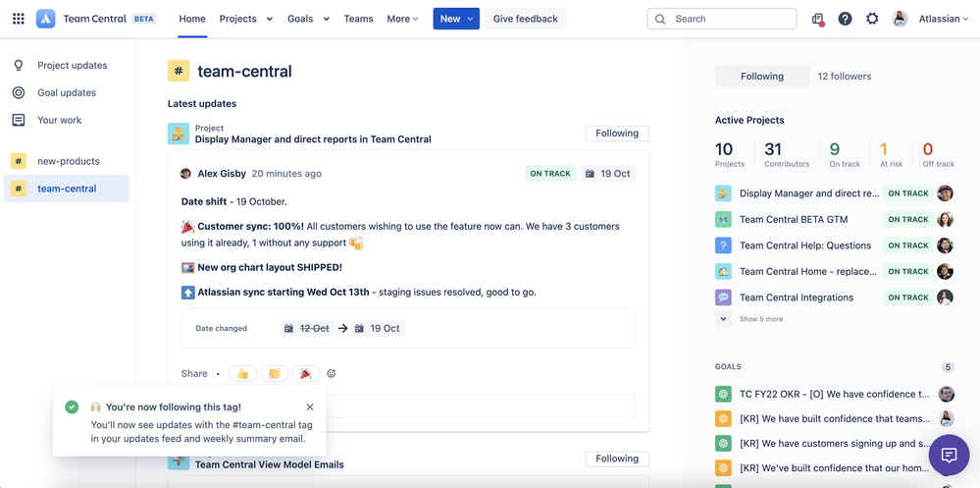This screenshot has width=980, height=488.
Task: Toggle Following on Display Manager project
Action: tap(617, 134)
